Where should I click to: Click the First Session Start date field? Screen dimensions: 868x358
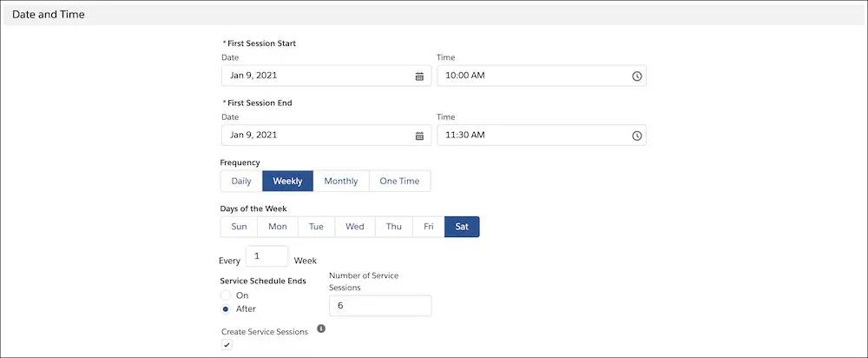click(326, 76)
